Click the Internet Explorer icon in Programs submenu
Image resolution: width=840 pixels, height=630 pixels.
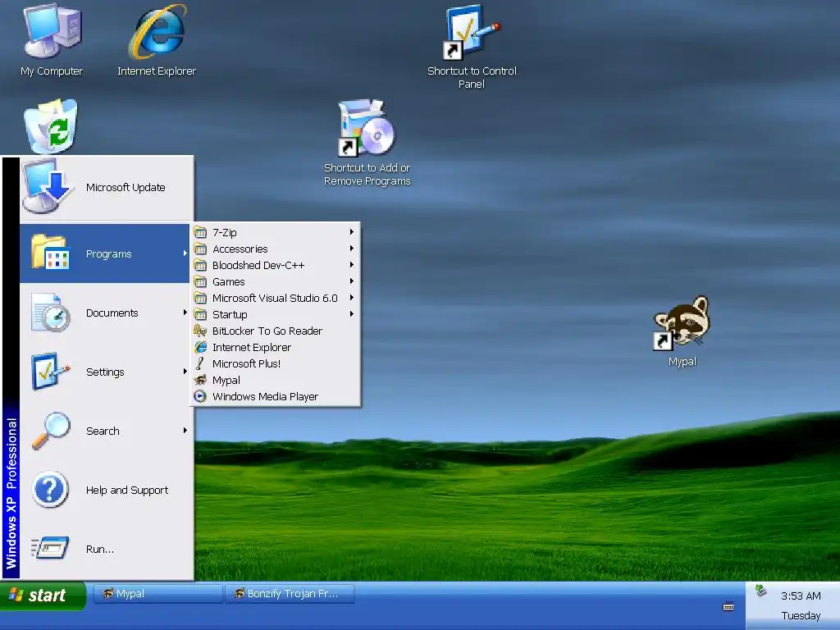tap(200, 347)
